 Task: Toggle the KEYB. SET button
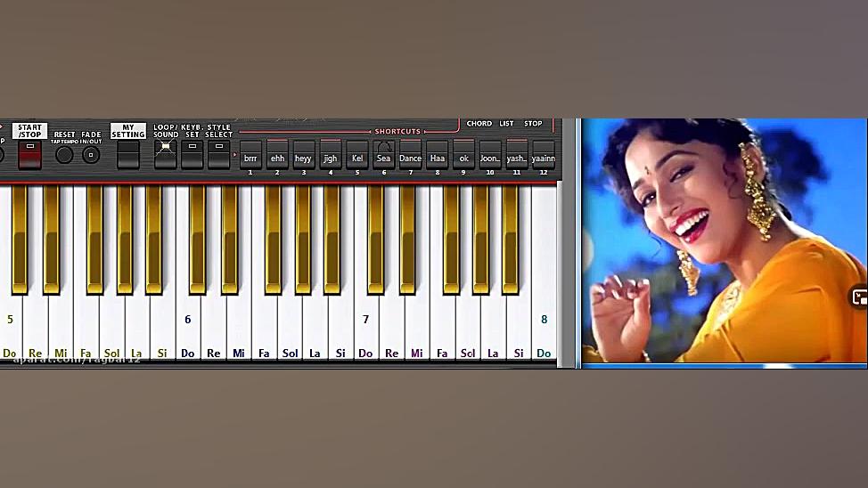pyautogui.click(x=192, y=155)
